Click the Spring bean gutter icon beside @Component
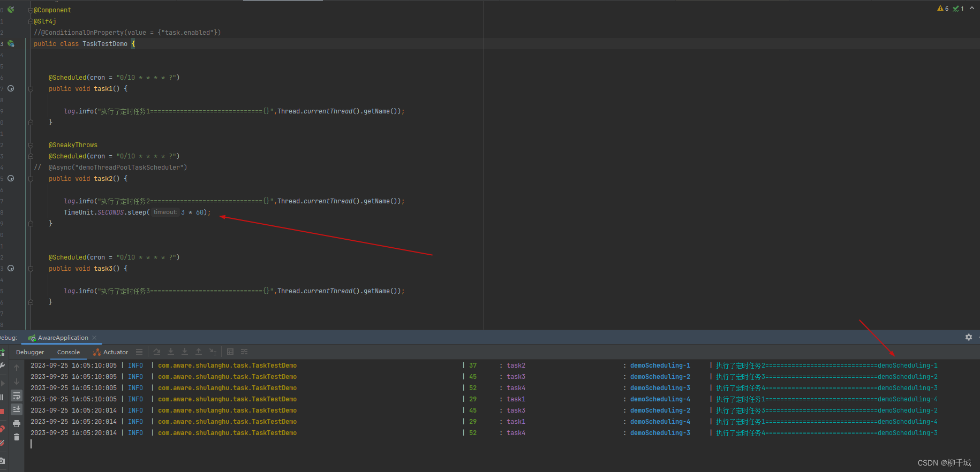Screen dimensions: 980x472 [11, 10]
